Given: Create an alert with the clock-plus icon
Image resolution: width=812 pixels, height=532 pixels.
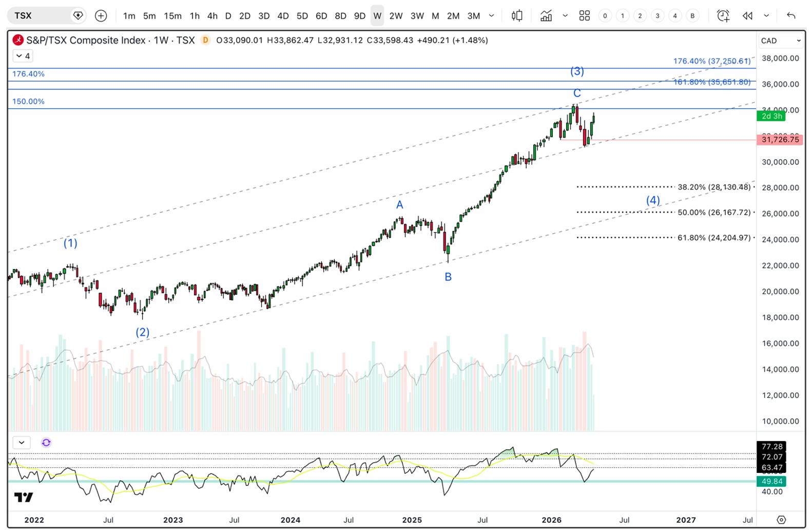Looking at the screenshot, I should coord(723,16).
